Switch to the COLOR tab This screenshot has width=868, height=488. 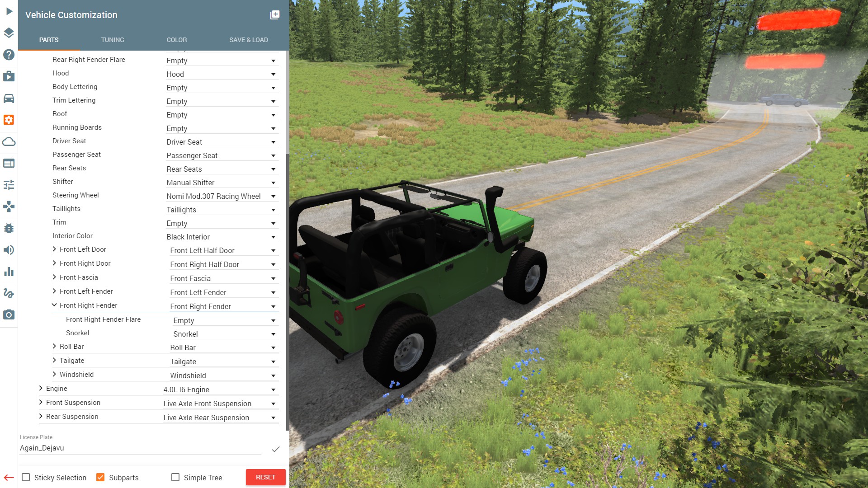point(177,40)
